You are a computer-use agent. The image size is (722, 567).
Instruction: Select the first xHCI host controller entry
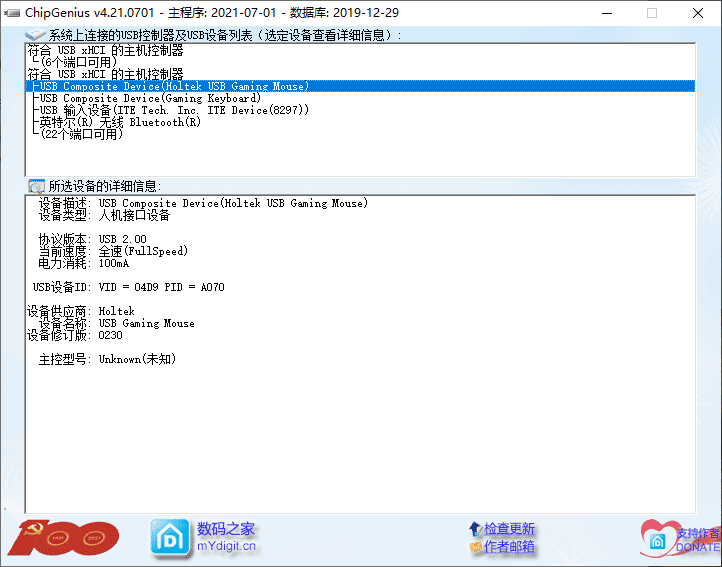[106, 49]
